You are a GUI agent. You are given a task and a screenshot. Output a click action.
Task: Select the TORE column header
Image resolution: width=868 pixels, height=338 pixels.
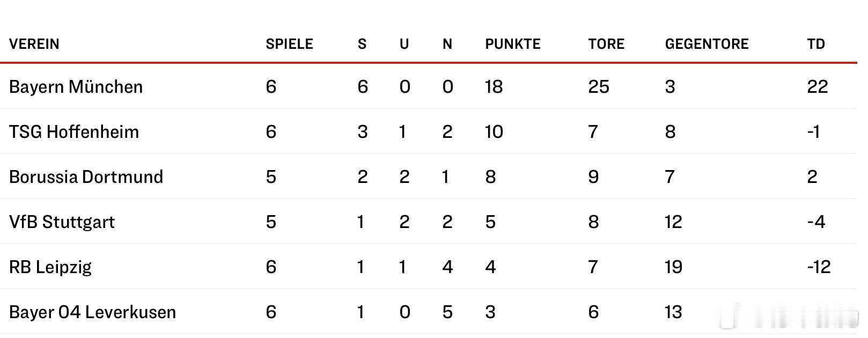[x=606, y=44]
